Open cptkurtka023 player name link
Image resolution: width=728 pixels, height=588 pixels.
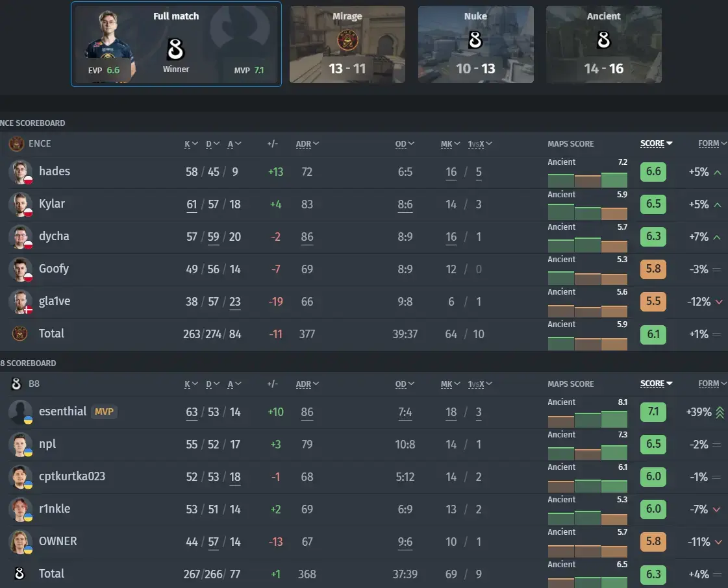(72, 476)
